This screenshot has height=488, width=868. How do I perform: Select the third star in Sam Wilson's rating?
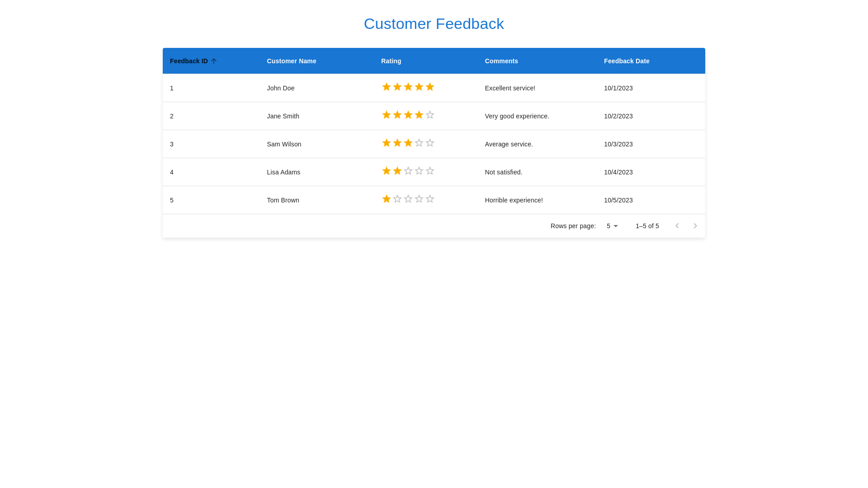coord(408,143)
